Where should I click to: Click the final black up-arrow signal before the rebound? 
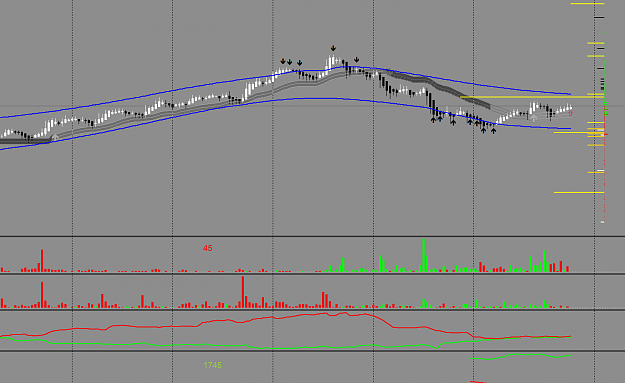pyautogui.click(x=493, y=131)
